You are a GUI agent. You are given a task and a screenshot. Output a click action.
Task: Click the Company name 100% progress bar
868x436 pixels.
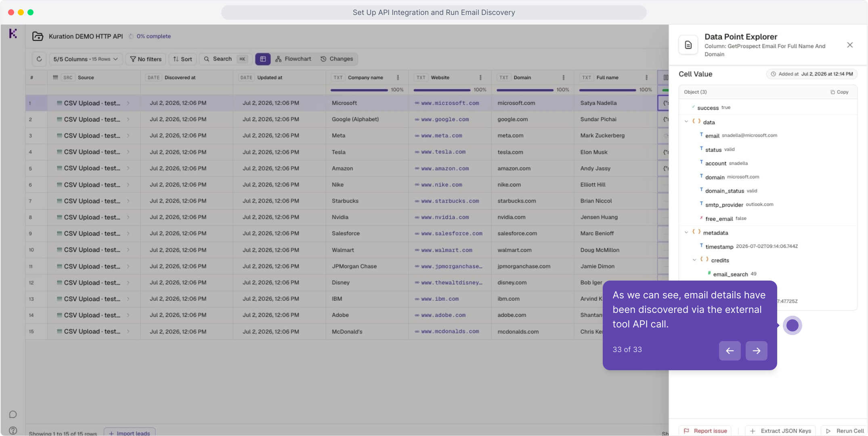[359, 90]
